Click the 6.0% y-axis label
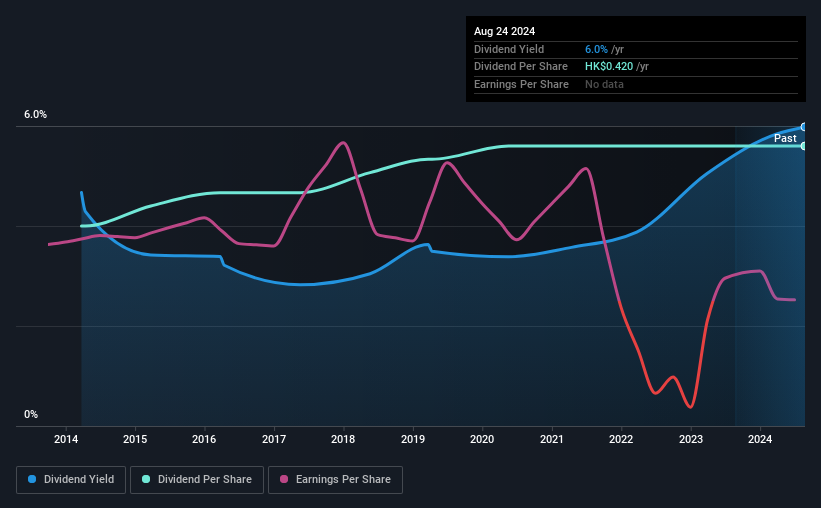 tap(35, 115)
